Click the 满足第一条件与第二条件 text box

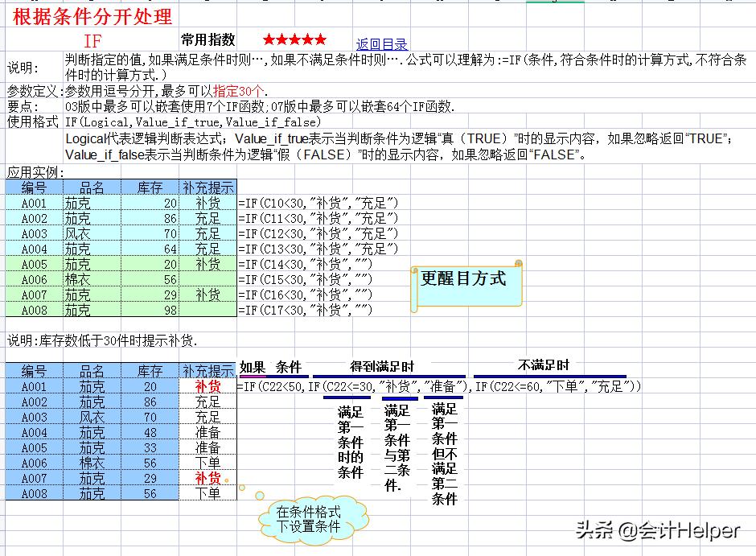point(397,447)
